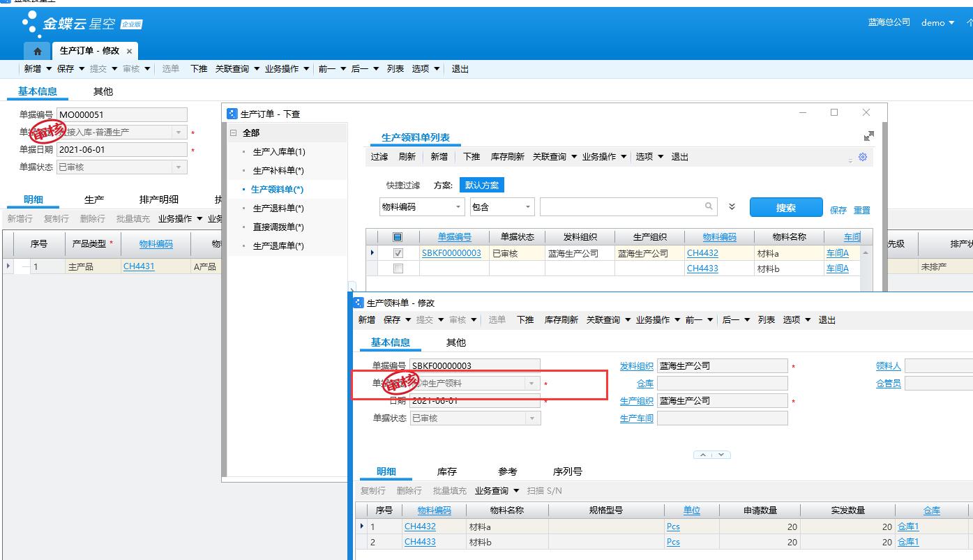Open the home tab icon
973x560 pixels.
click(x=38, y=51)
